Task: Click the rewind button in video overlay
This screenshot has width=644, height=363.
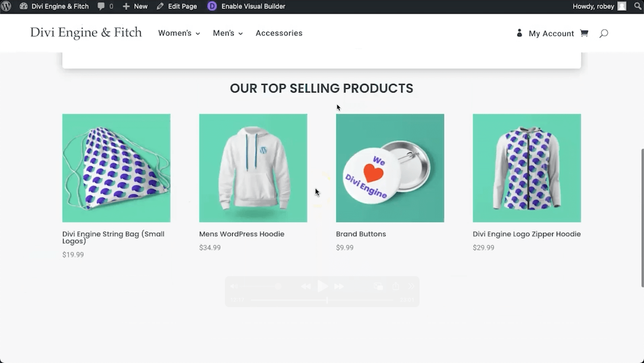Action: pyautogui.click(x=306, y=287)
